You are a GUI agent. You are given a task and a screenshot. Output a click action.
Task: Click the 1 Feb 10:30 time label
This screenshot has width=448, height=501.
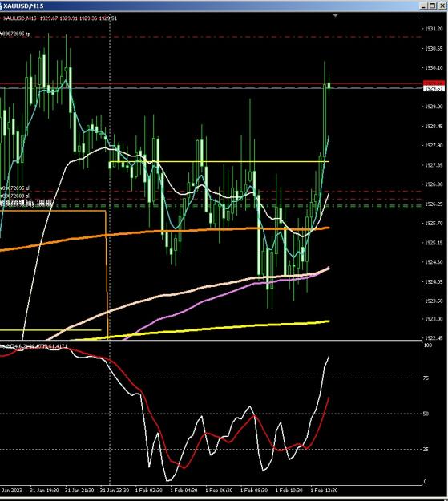289,490
